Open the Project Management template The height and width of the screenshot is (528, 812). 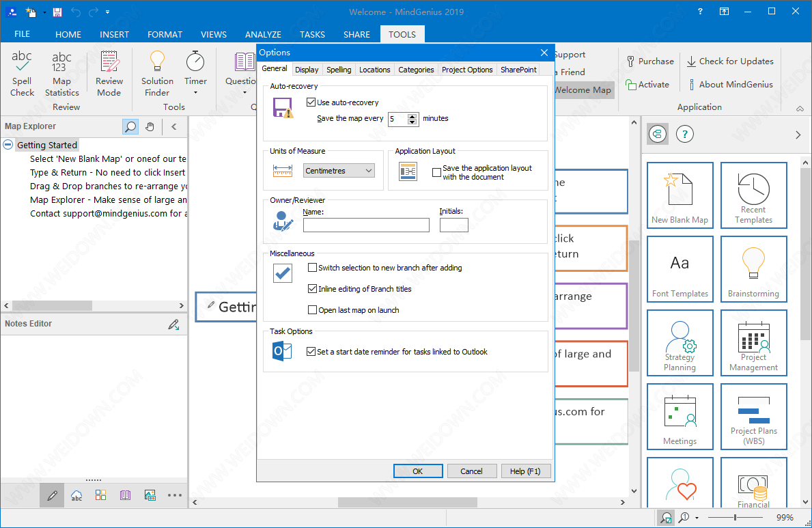coord(753,342)
